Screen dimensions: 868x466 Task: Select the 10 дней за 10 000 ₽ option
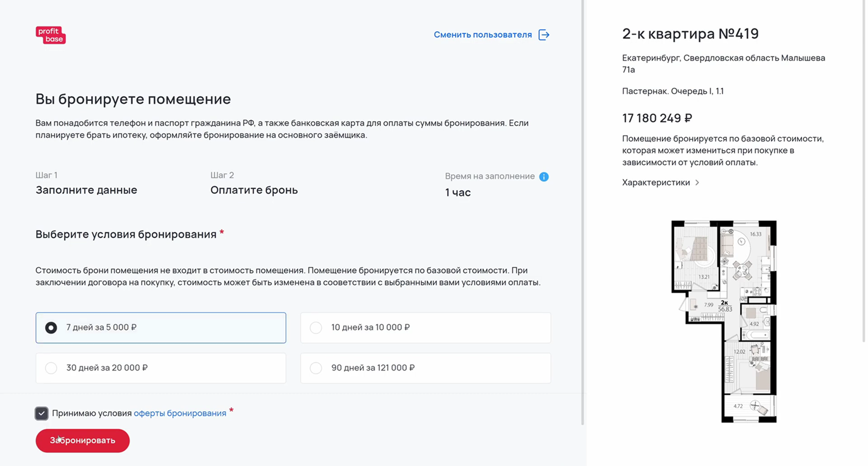[425, 328]
